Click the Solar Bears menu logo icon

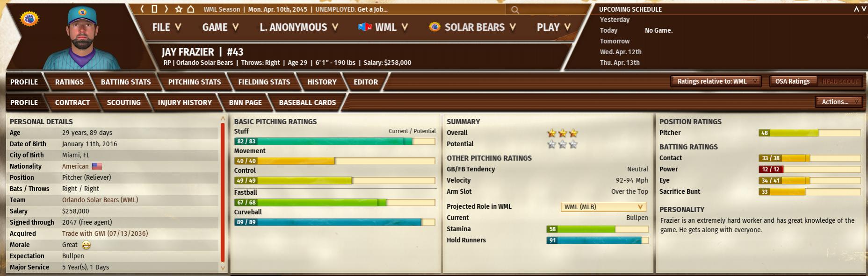coord(434,27)
